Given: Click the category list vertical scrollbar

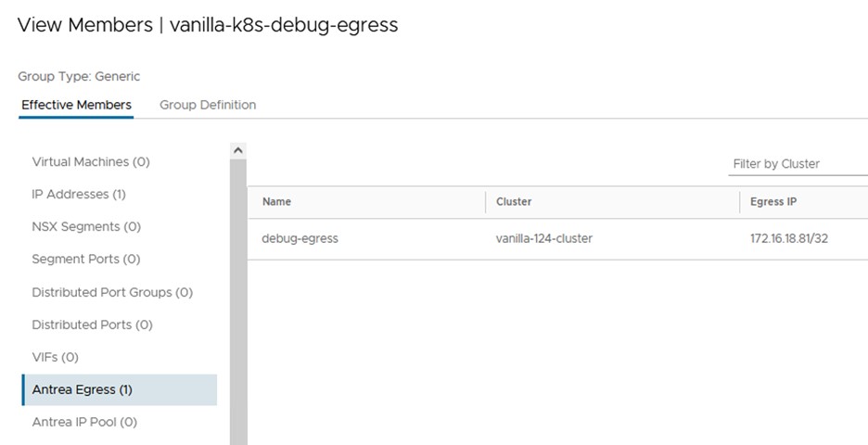Looking at the screenshot, I should pos(238,297).
